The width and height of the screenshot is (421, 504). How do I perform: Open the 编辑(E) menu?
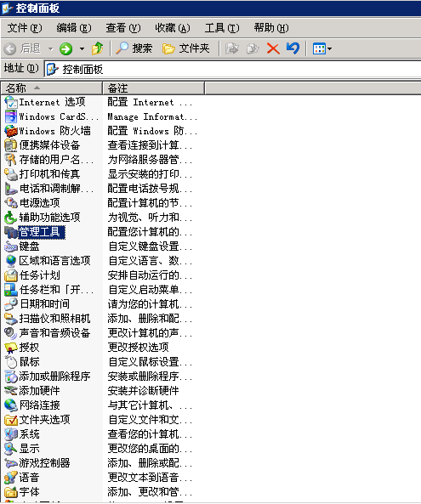(74, 28)
